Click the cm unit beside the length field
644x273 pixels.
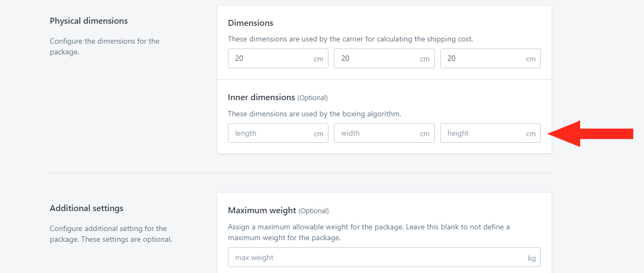pyautogui.click(x=319, y=134)
